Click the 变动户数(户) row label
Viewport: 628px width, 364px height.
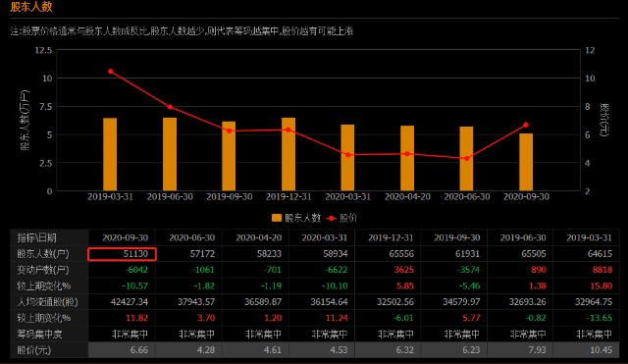pyautogui.click(x=42, y=270)
